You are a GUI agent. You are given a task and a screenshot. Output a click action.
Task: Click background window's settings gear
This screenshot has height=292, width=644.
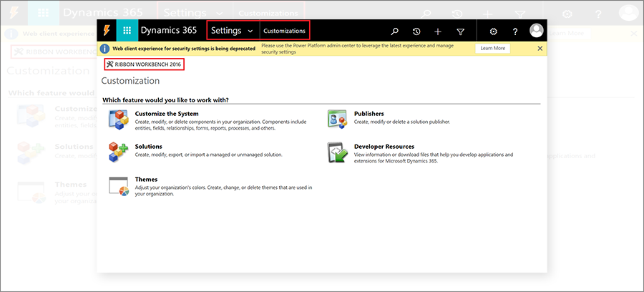[567, 14]
